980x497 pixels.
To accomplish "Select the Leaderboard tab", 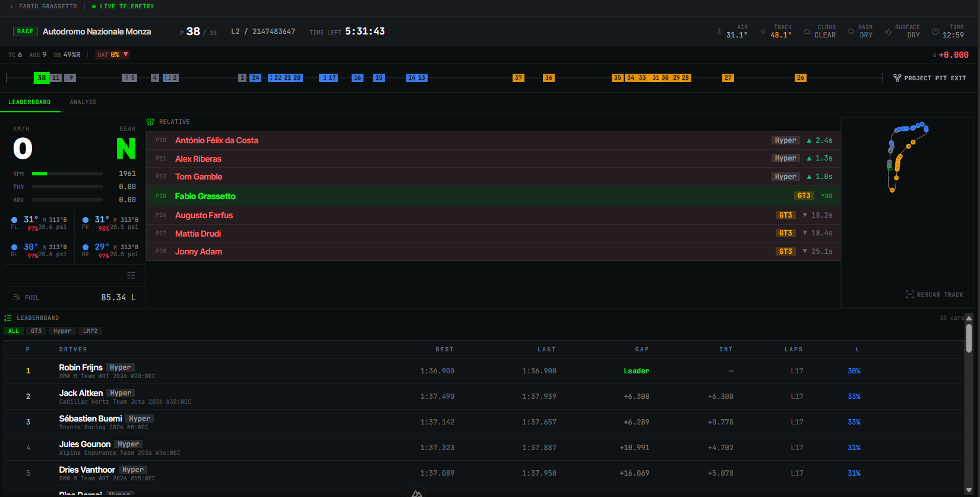I will (30, 102).
